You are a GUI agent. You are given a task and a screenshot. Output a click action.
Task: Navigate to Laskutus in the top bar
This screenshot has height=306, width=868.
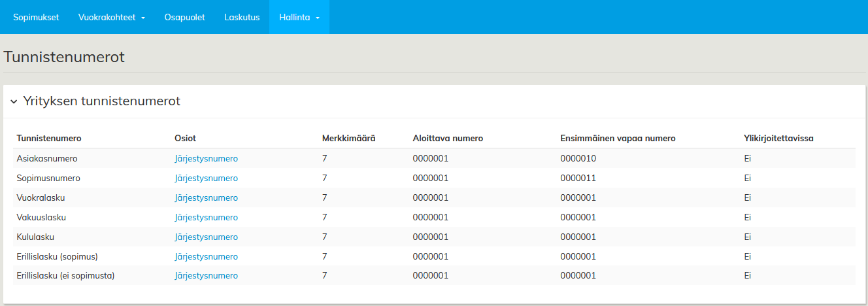point(242,18)
